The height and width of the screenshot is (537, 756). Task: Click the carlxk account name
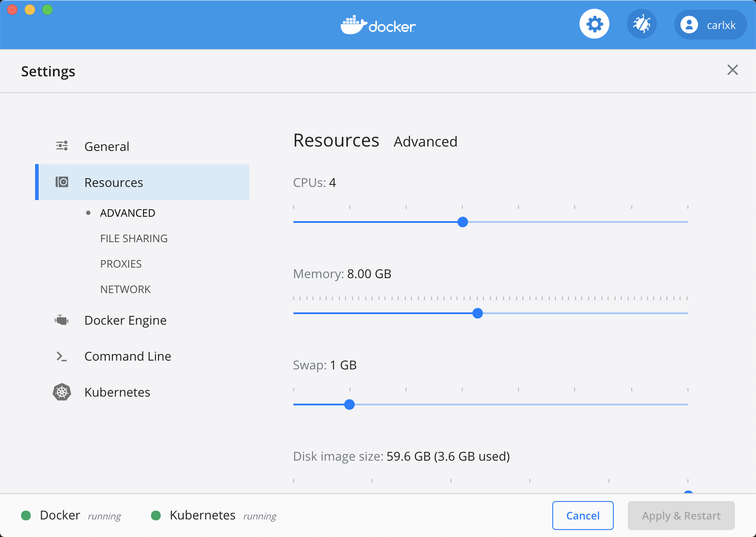tap(721, 25)
